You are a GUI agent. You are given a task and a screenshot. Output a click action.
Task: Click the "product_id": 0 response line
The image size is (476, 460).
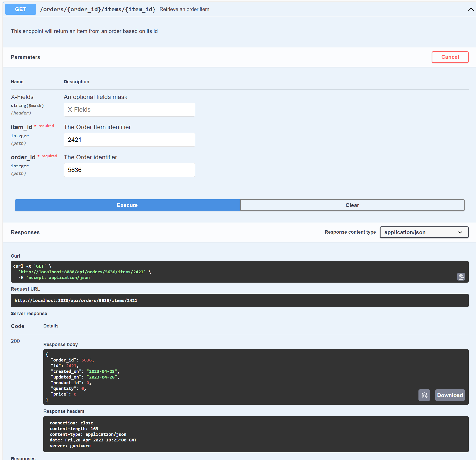(71, 383)
